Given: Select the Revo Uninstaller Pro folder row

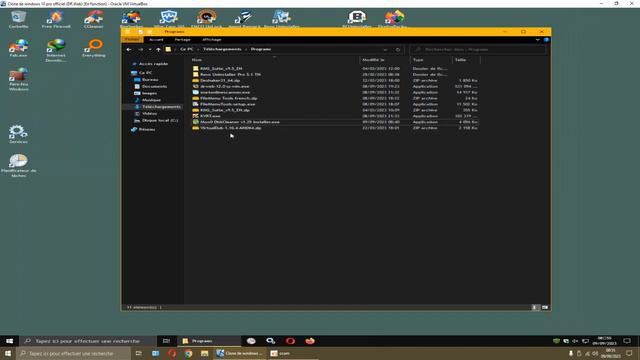Looking at the screenshot, I should tap(335, 75).
